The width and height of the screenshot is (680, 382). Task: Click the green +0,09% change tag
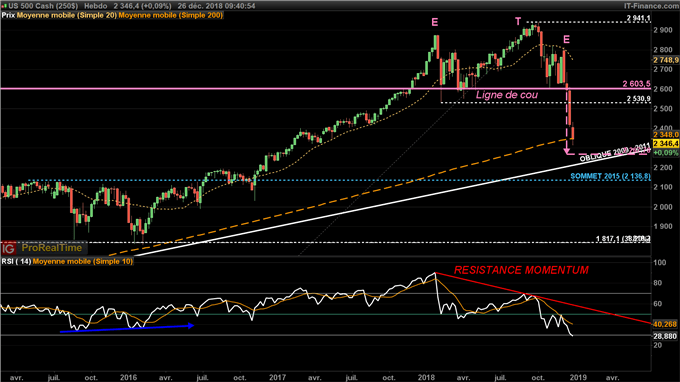click(666, 153)
